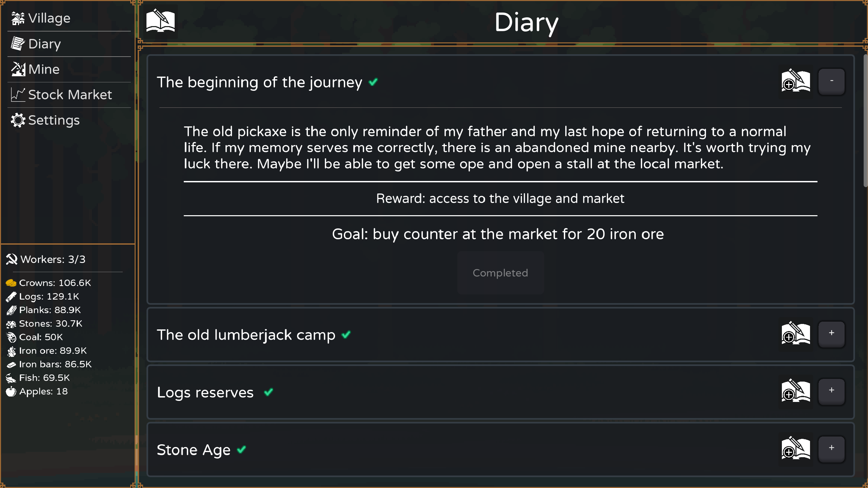
Task: Go to the Mine menu
Action: coord(44,69)
